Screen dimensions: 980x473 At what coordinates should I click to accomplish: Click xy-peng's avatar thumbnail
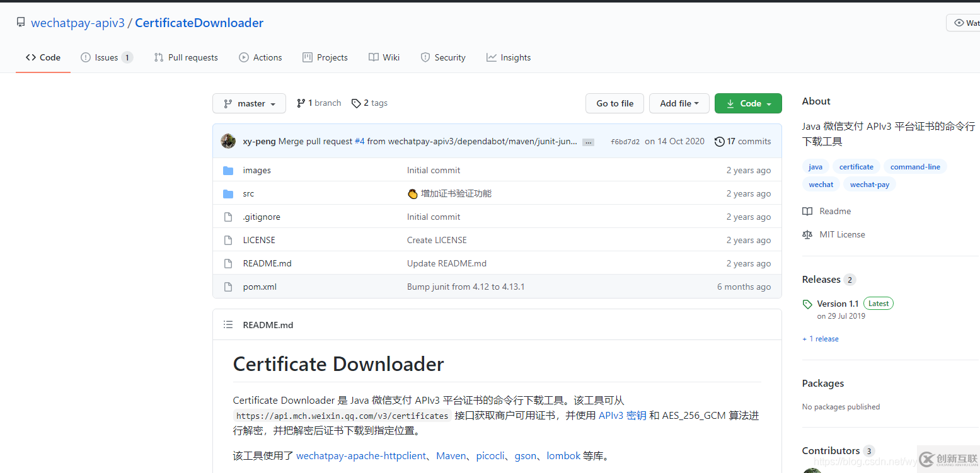pos(228,141)
